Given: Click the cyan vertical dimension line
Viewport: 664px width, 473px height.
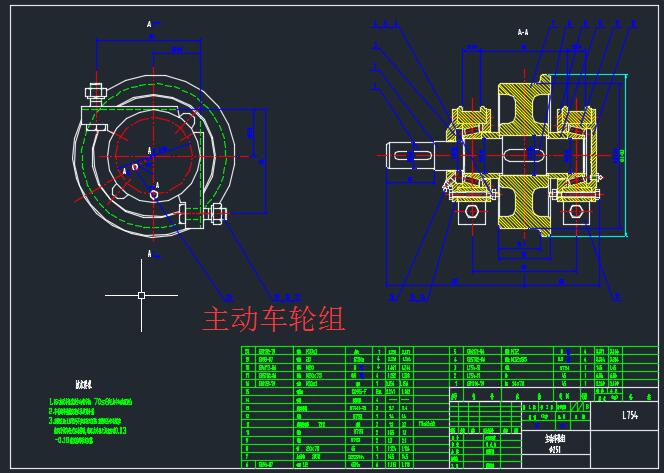Looking at the screenshot, I should tap(626, 155).
